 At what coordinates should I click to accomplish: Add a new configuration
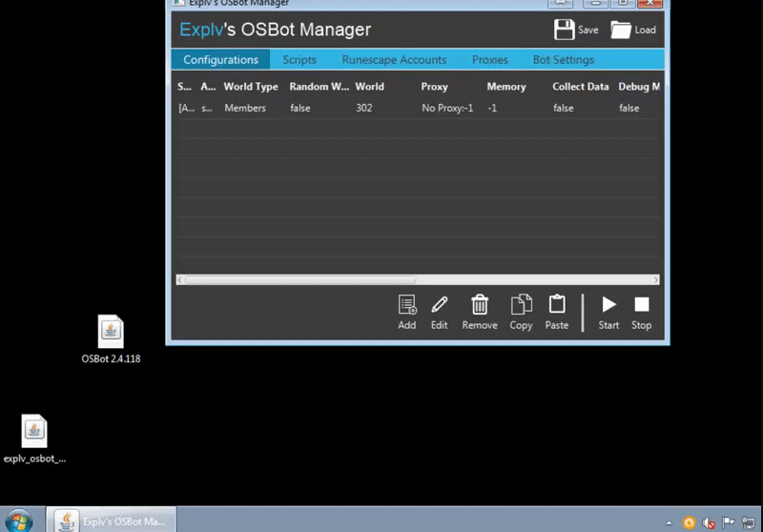407,312
